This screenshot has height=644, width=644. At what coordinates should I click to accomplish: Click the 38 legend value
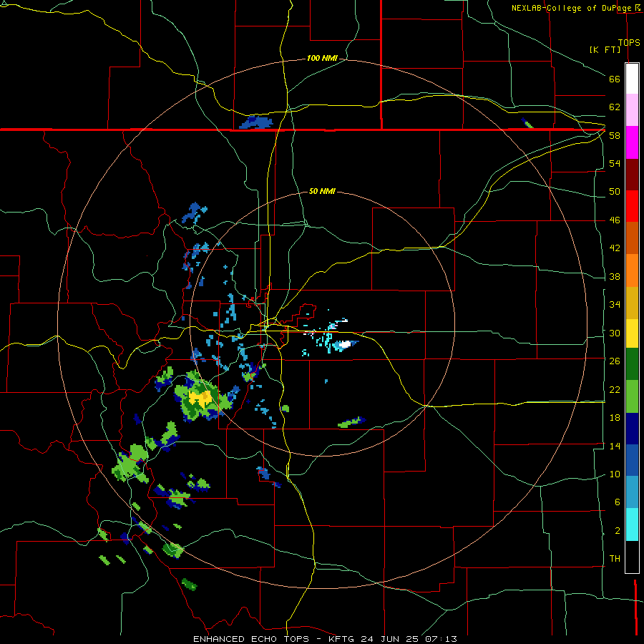click(x=615, y=276)
